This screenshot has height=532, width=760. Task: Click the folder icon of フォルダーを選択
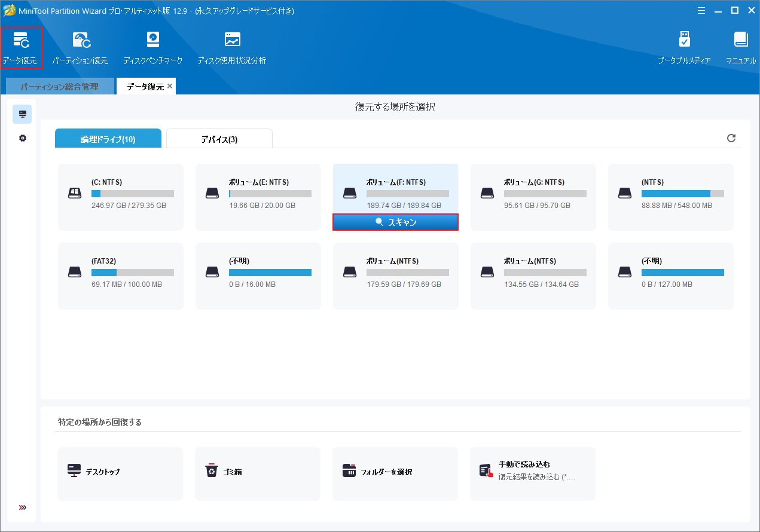(349, 471)
